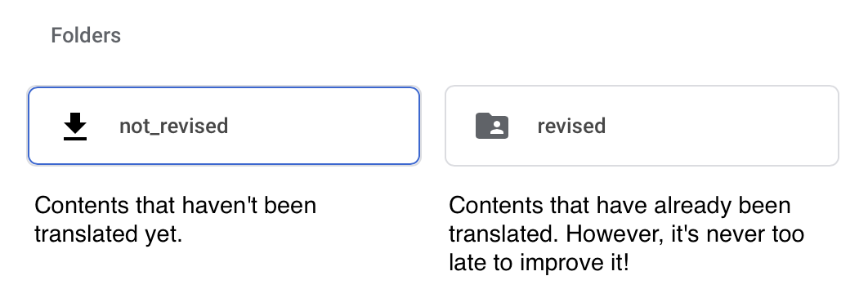Viewport: 868px width, 307px height.
Task: Click the empty area right of the not_revised label
Action: click(324, 126)
